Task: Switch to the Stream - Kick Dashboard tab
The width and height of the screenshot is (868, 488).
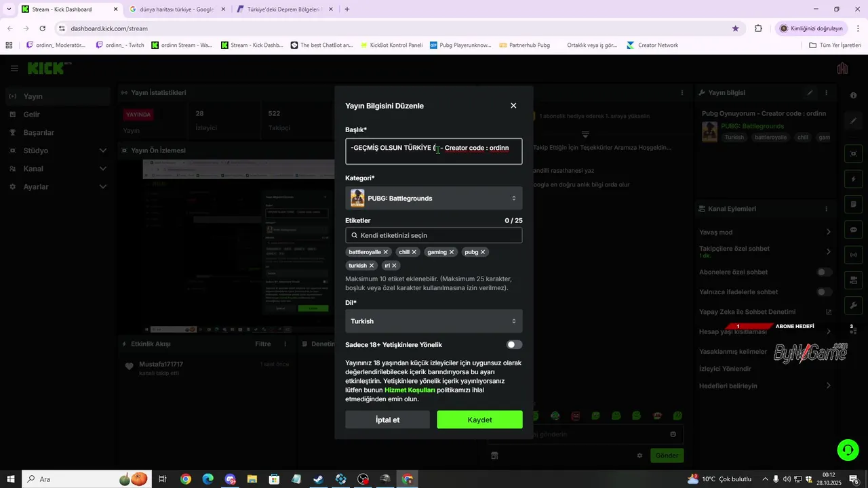Action: click(x=68, y=9)
